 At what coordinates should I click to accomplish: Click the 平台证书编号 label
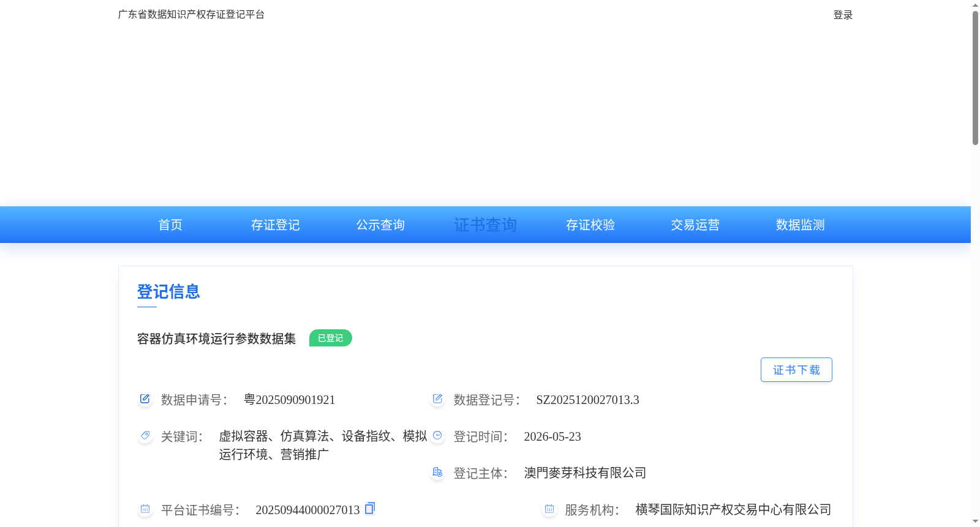(200, 510)
